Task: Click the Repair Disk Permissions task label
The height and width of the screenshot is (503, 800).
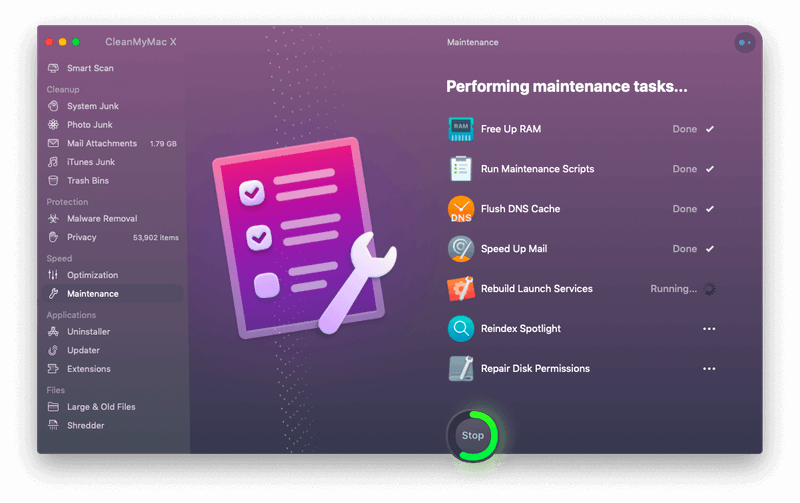Action: click(x=535, y=368)
